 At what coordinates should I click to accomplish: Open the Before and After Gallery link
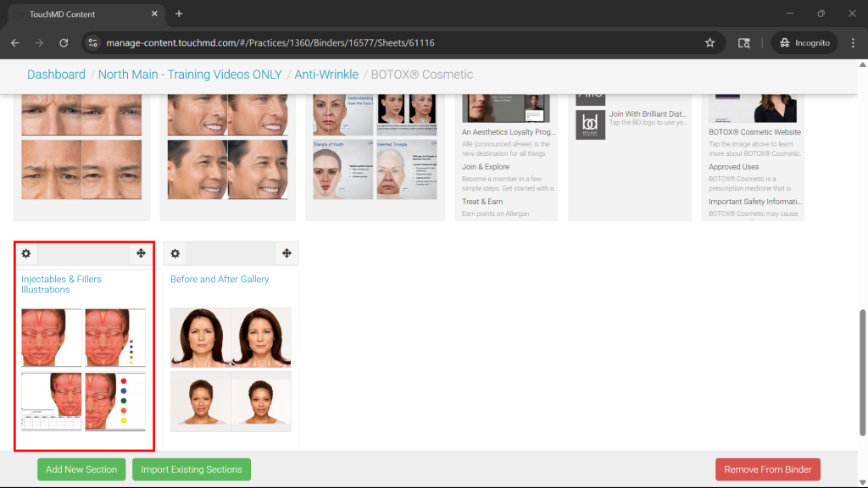coord(220,280)
